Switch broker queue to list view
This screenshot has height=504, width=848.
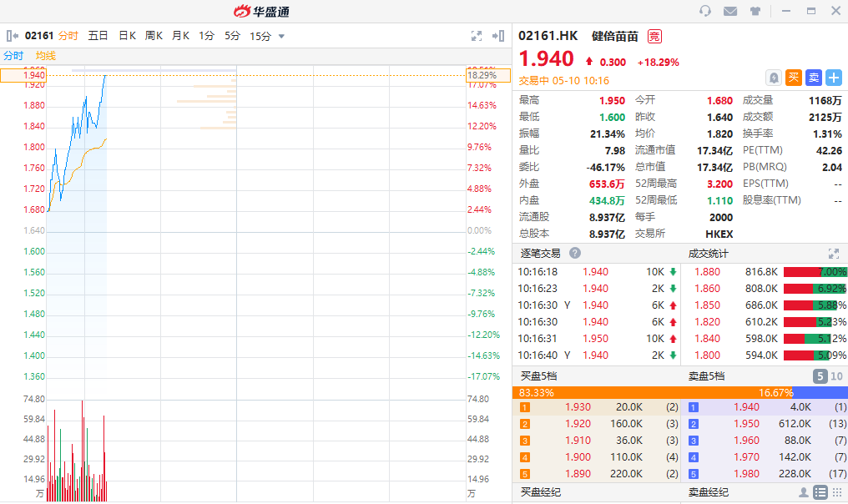820,492
